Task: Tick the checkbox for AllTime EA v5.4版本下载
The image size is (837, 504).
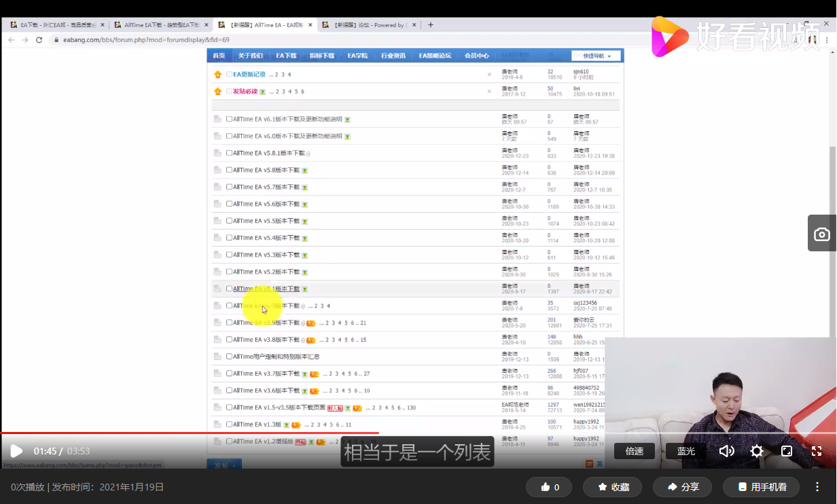Action: coord(229,238)
